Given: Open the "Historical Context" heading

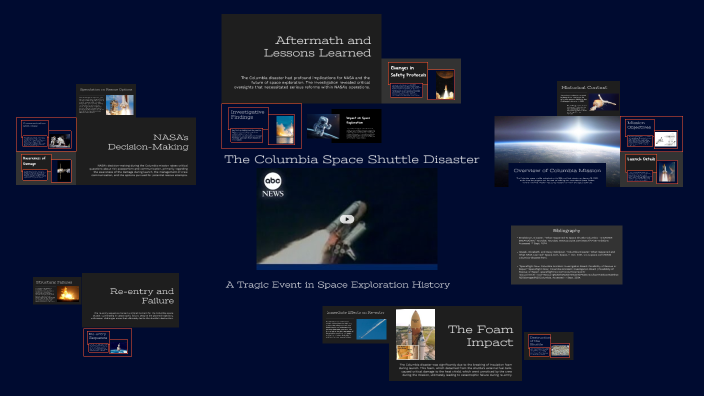Looking at the screenshot, I should (x=584, y=88).
